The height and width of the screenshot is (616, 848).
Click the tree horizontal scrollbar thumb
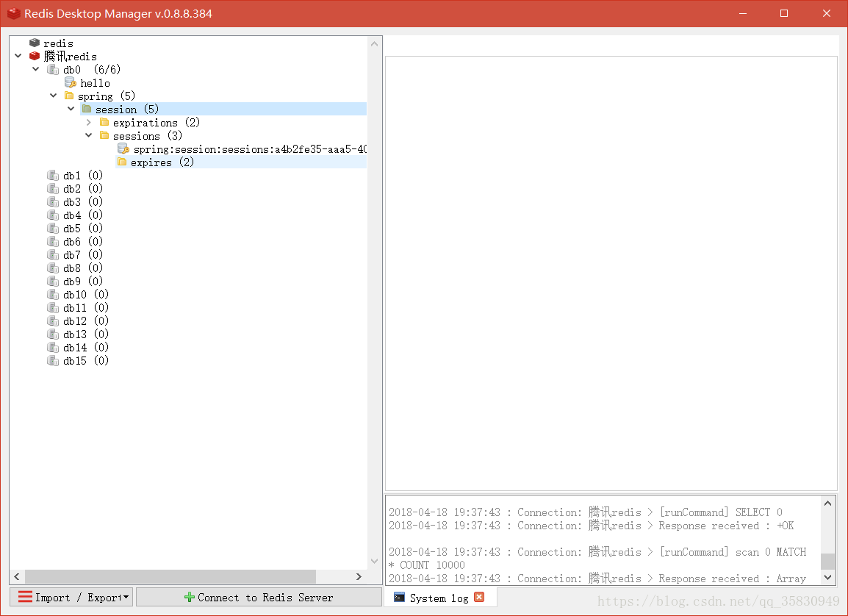170,576
